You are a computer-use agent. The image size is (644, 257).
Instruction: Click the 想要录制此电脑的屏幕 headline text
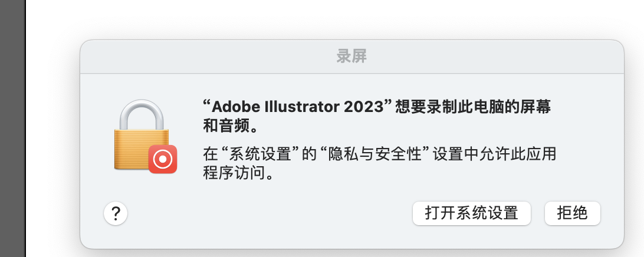478,107
